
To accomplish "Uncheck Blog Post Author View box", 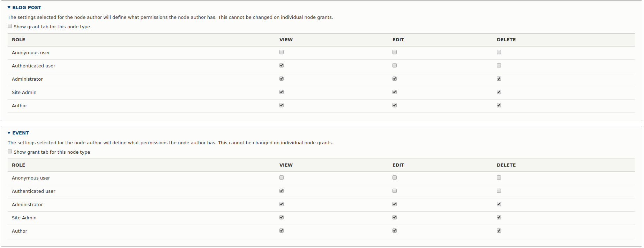I will coord(282,105).
